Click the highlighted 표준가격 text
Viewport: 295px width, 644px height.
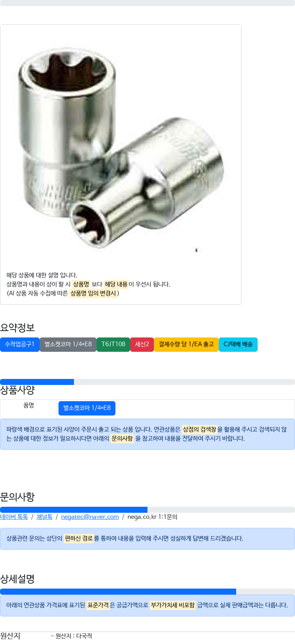[x=98, y=605]
